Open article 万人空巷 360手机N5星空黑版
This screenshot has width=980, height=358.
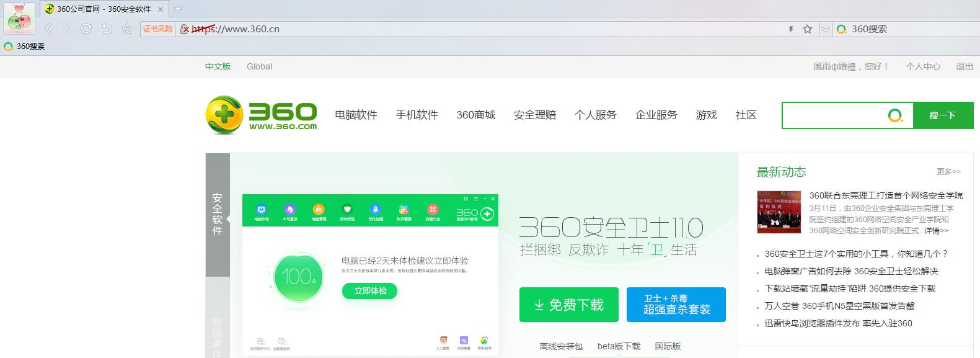point(839,306)
